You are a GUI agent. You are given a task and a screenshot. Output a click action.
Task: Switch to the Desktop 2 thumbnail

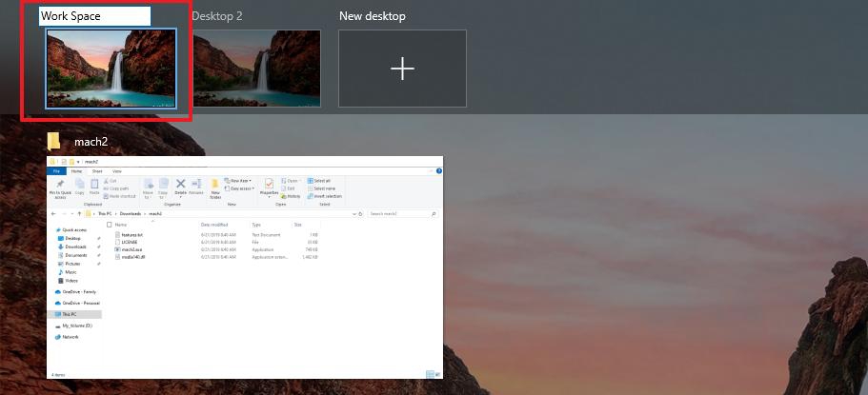256,69
